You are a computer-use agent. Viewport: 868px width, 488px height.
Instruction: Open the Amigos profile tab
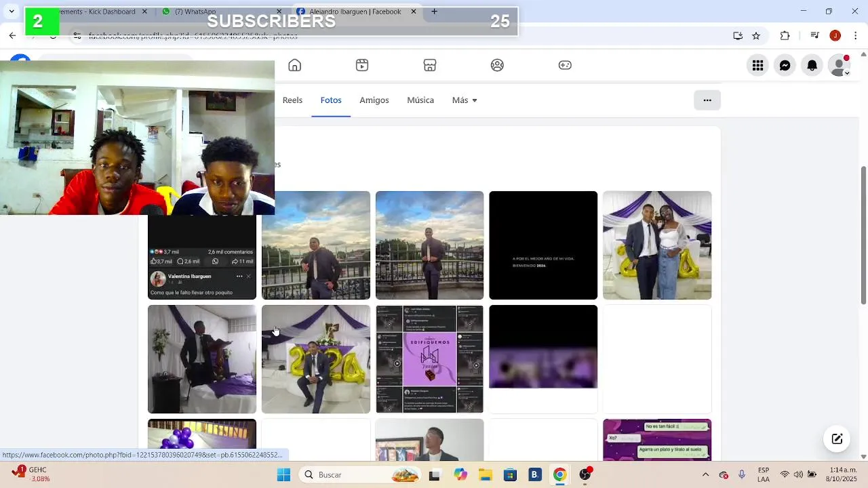(374, 100)
